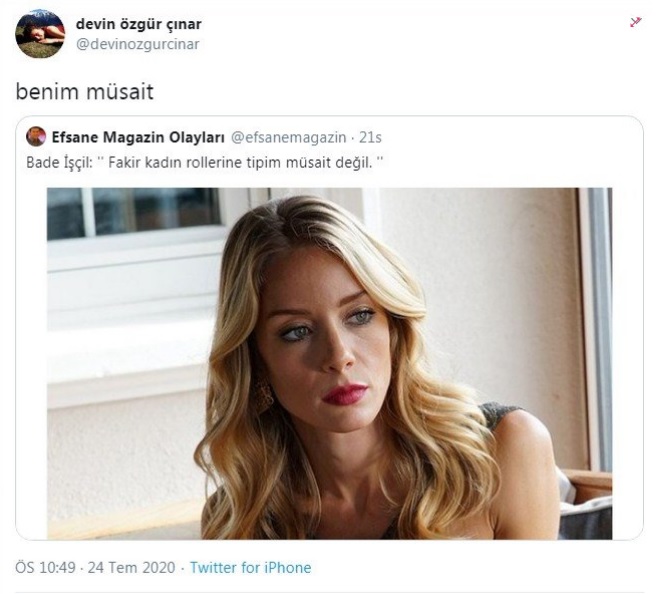Open the Twitter for iPhone source link
This screenshot has height=594, width=667.
251,568
